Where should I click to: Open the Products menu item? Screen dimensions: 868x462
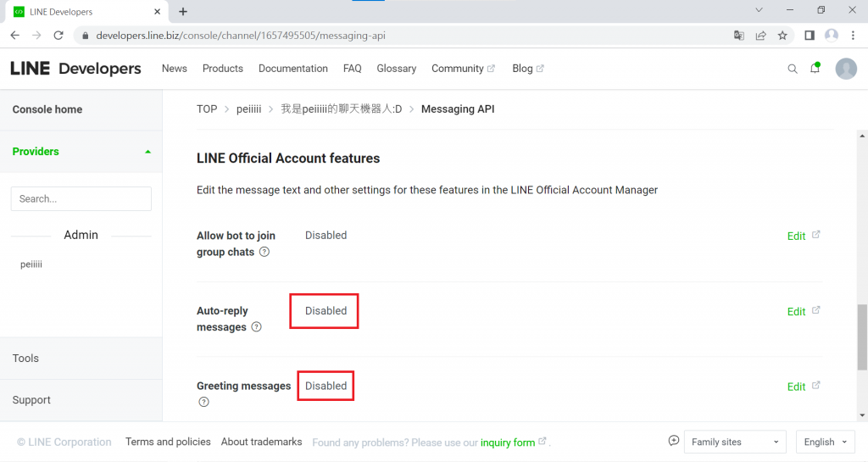point(223,69)
